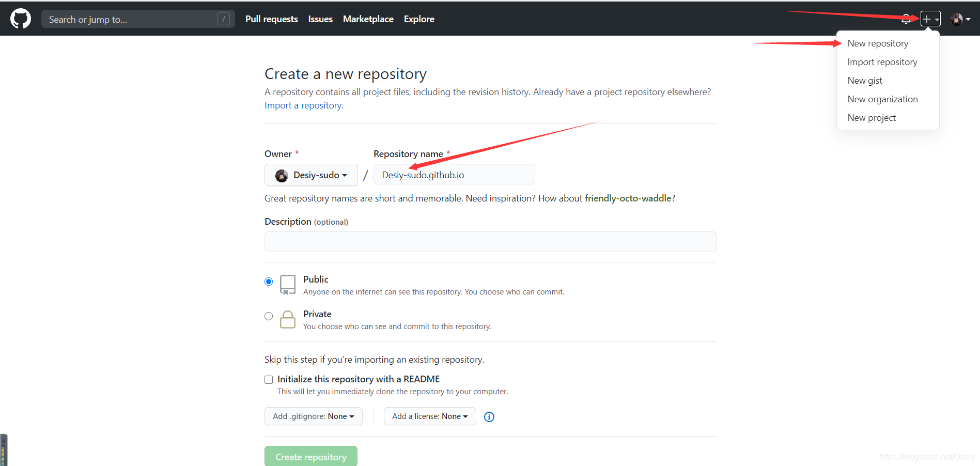Choose New repository from the menu
The height and width of the screenshot is (466, 980).
pos(878,43)
